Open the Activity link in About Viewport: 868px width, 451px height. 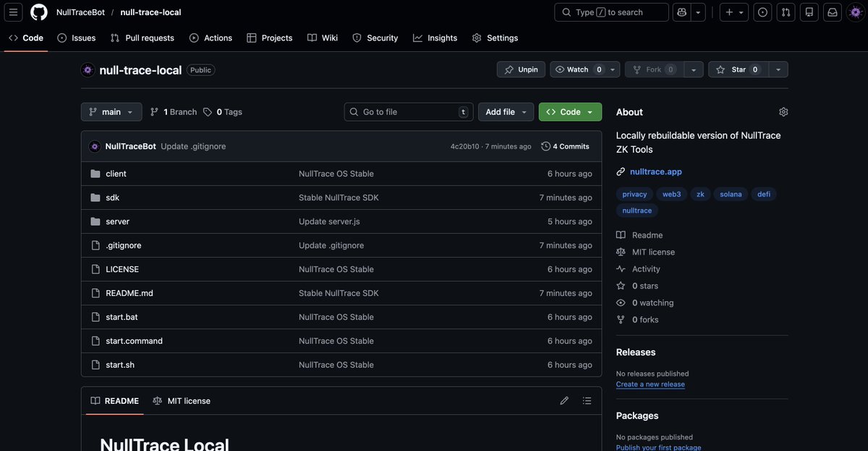[x=646, y=269]
